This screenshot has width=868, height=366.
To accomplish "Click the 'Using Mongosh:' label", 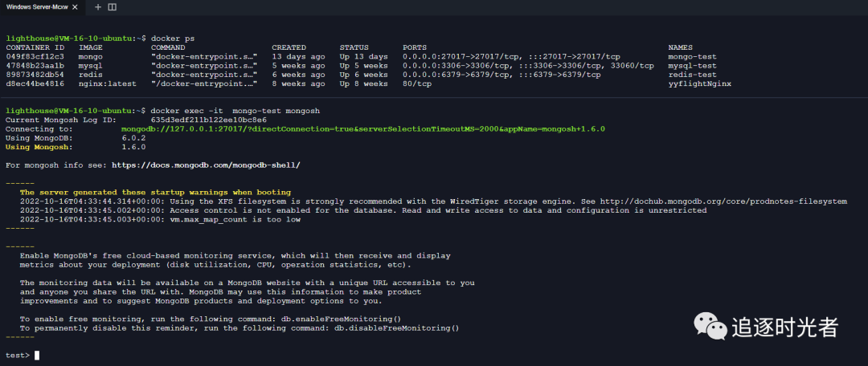I will 39,147.
